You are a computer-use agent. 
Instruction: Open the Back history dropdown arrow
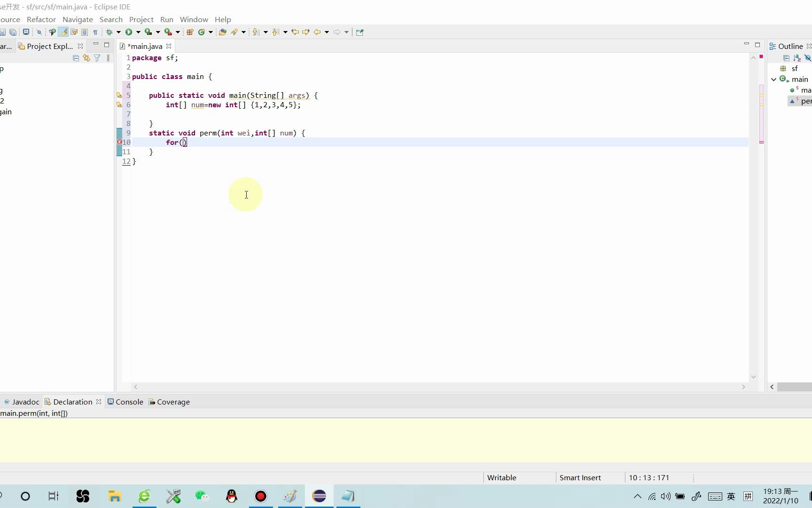(327, 32)
